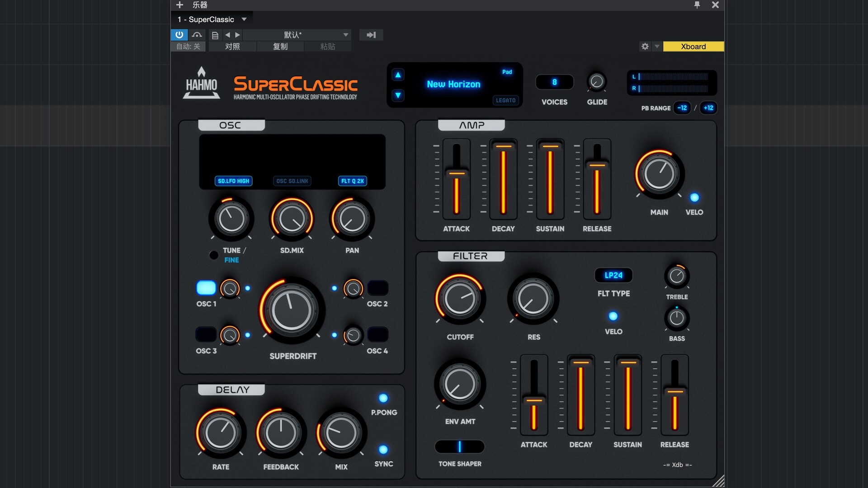Disable the delay SYNC toggle
The image size is (868, 488).
[383, 450]
